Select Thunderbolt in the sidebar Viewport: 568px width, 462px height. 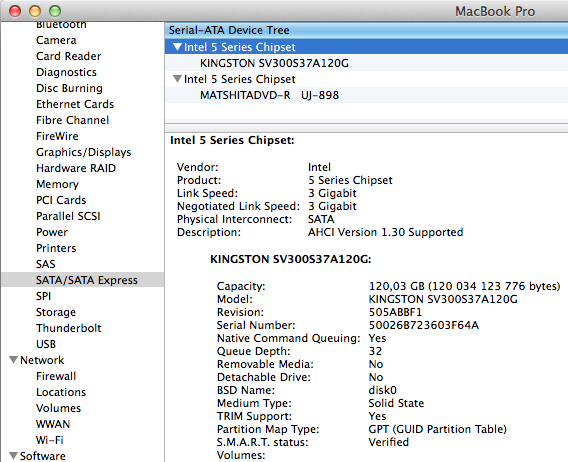68,328
